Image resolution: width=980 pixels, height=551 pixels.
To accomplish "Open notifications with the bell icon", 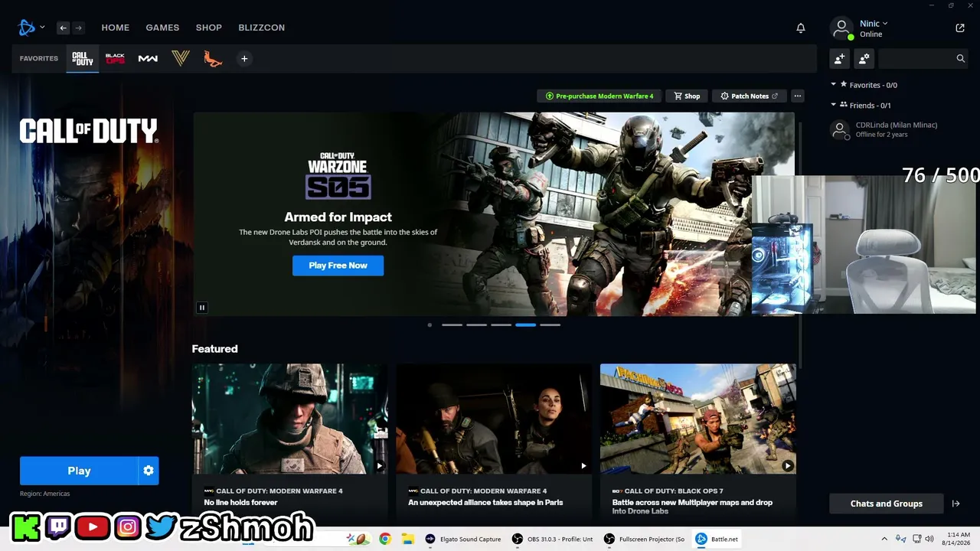I will pyautogui.click(x=801, y=28).
